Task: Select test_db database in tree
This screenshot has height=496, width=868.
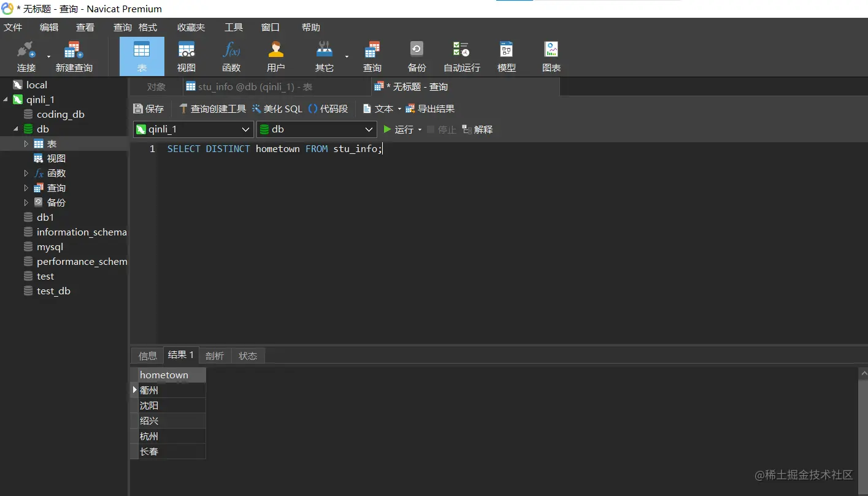Action: tap(53, 291)
